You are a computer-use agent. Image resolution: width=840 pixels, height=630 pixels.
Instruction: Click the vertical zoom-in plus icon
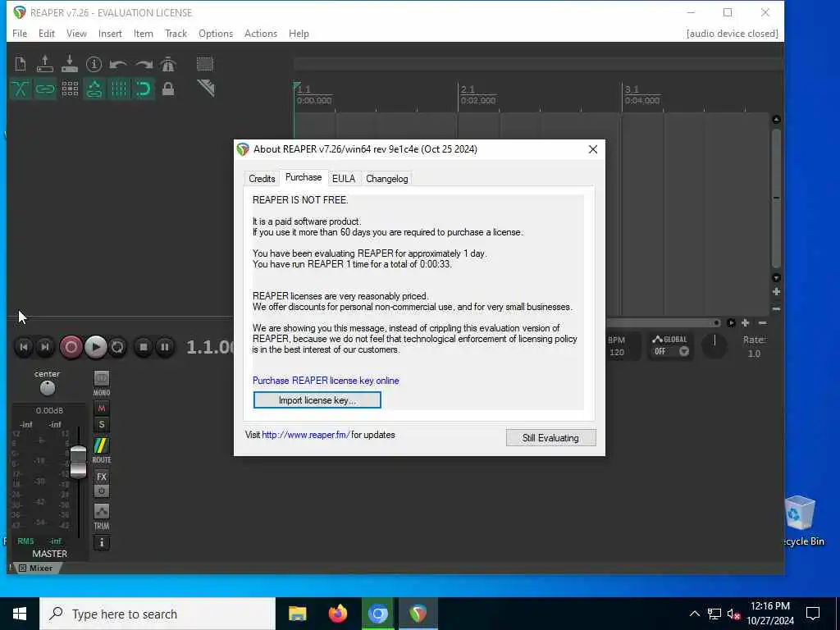[x=776, y=292]
